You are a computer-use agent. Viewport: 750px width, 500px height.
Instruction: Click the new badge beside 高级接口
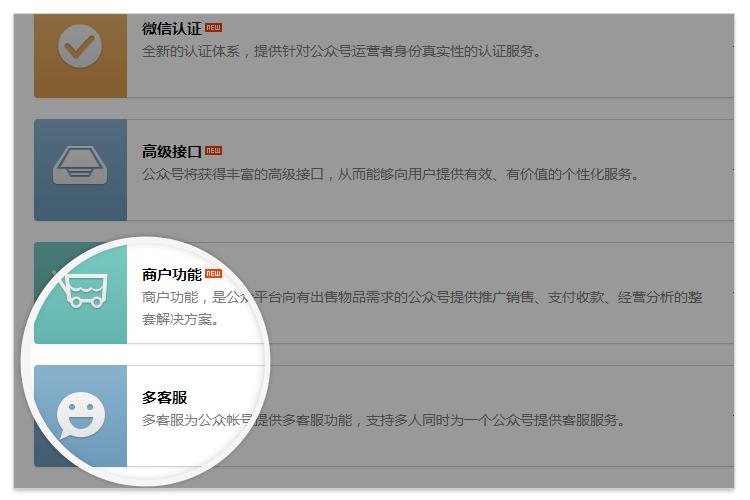[x=213, y=151]
